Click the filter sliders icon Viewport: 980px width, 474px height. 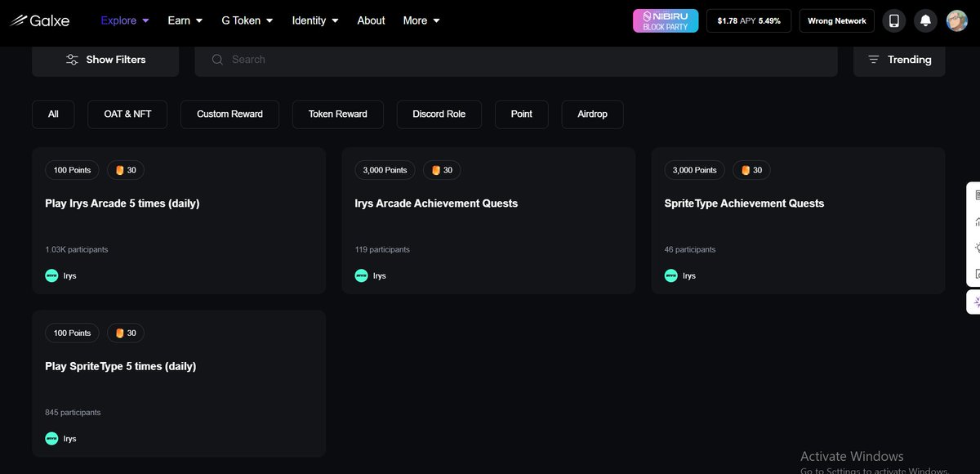click(x=72, y=60)
